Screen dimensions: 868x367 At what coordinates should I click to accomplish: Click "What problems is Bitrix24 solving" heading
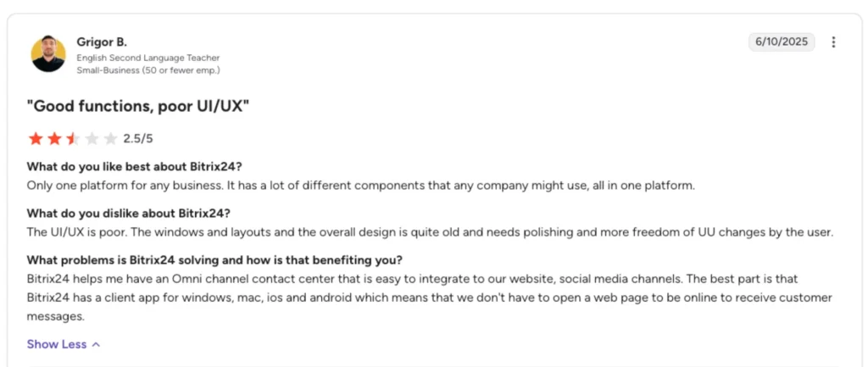(x=214, y=259)
